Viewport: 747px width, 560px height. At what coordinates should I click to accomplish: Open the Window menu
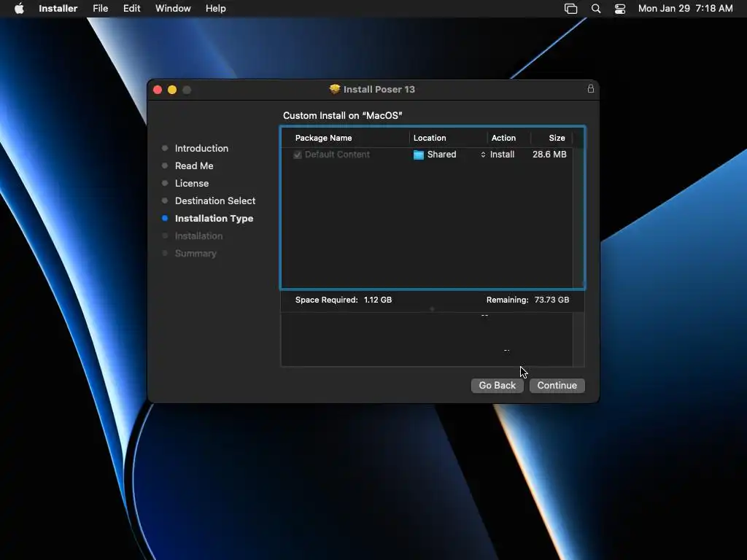click(173, 9)
